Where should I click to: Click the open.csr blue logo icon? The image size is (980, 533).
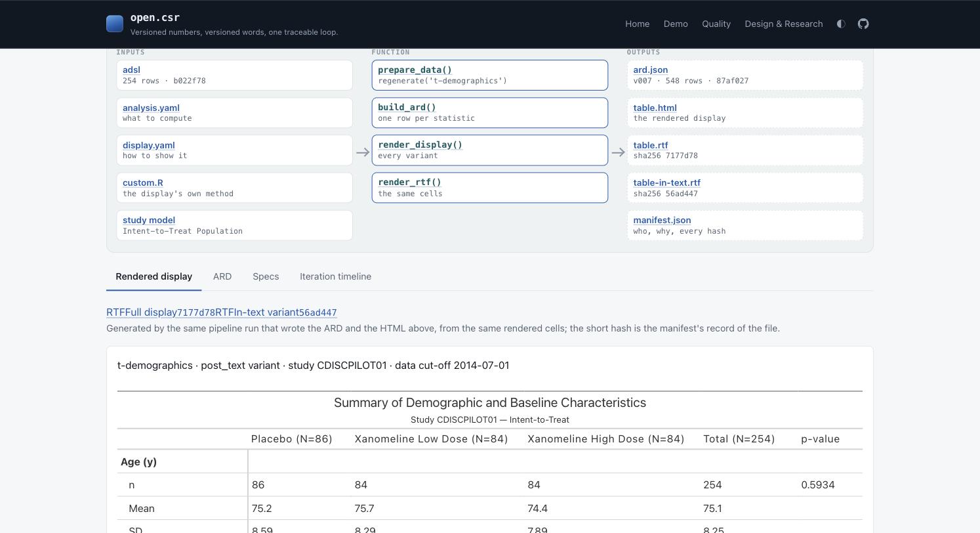tap(115, 24)
